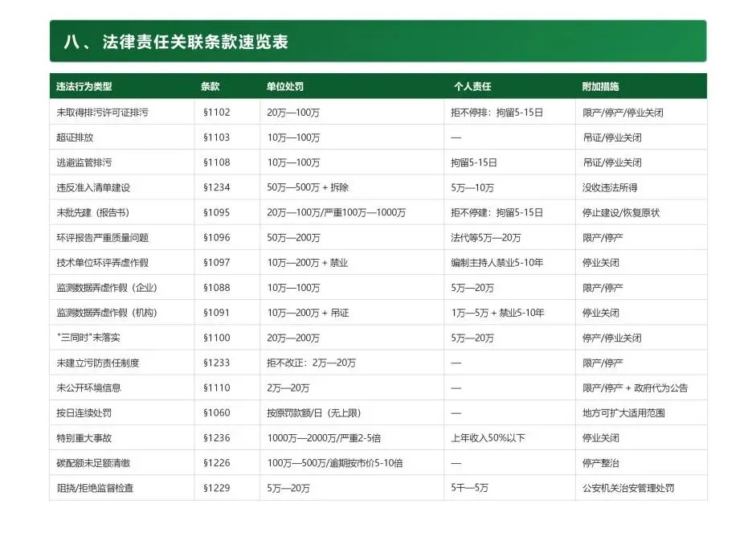Select the cell 阻挠/拒绝监督检查

[95, 489]
